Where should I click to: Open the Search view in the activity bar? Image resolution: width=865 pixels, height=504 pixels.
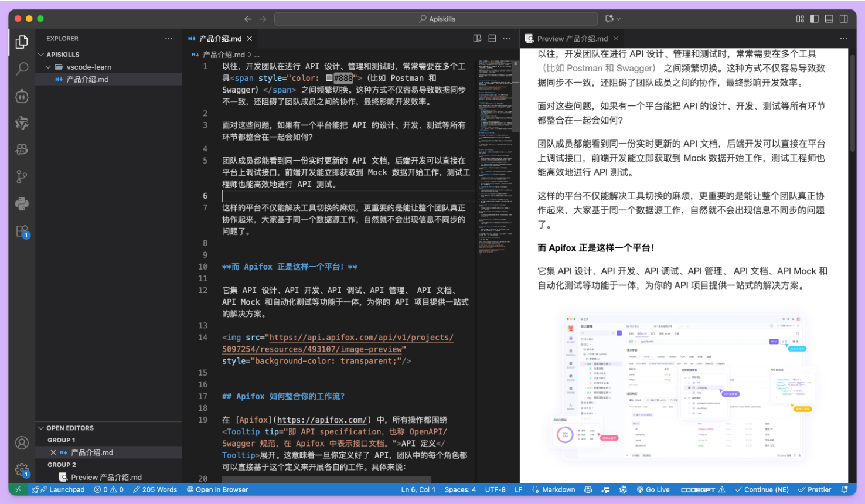(x=22, y=69)
